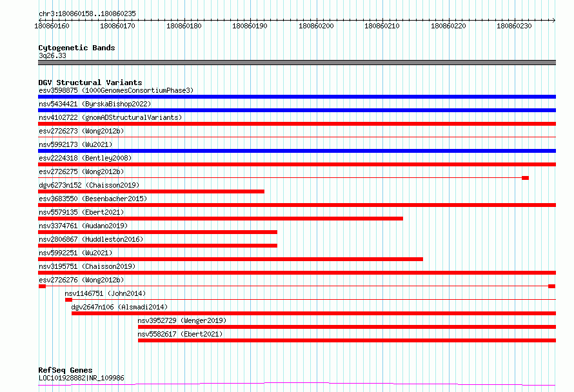
Task: Click the blue bar under esv3598875
Action: pos(297,97)
